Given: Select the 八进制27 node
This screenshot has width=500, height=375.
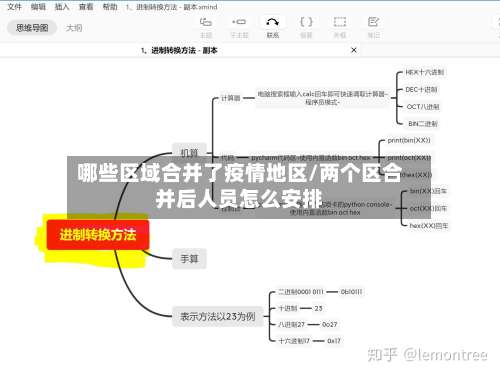Looking at the screenshot, I should 292,324.
